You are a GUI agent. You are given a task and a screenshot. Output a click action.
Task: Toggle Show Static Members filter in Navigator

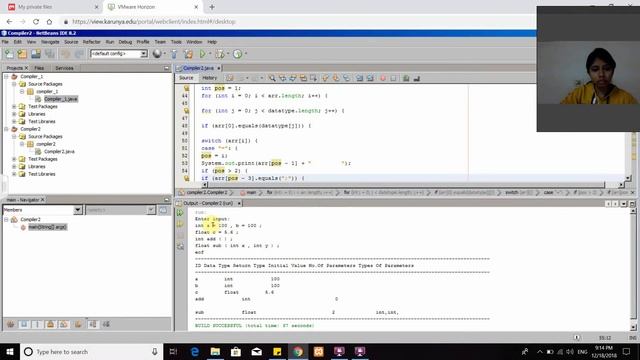[38, 324]
